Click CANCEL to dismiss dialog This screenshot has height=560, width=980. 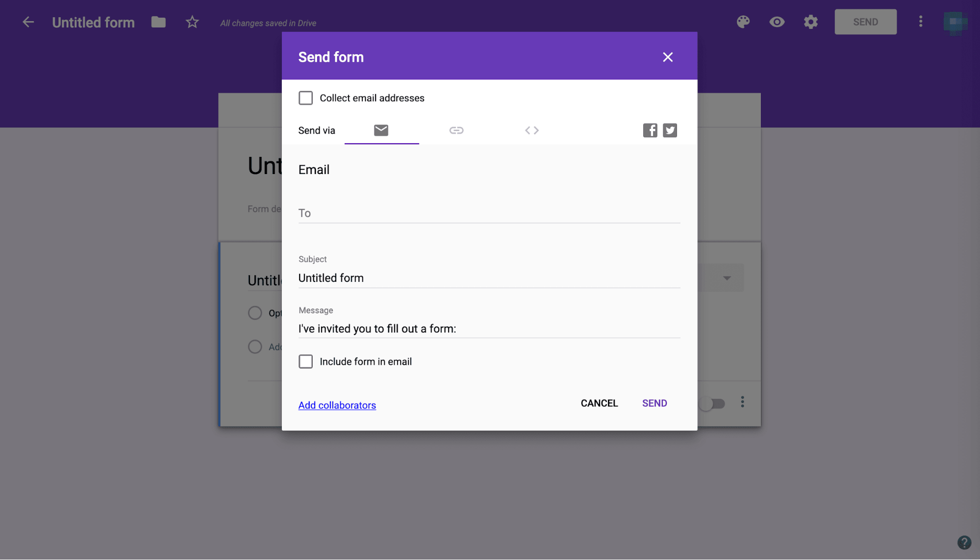(x=599, y=403)
